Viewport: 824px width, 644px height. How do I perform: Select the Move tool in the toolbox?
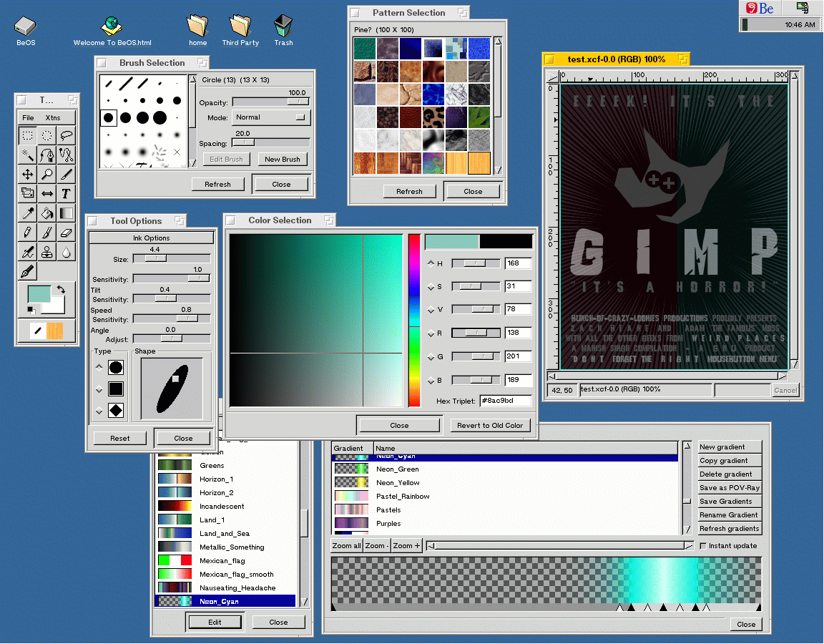[27, 175]
